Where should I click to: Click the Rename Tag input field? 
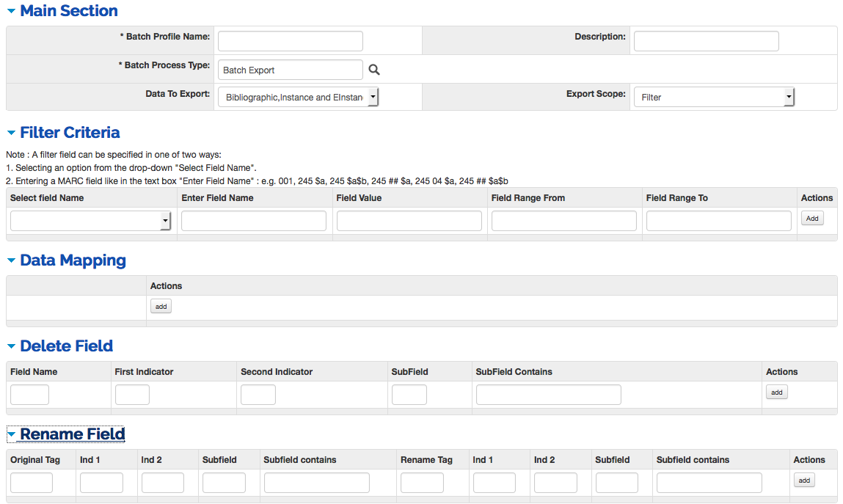coord(422,483)
